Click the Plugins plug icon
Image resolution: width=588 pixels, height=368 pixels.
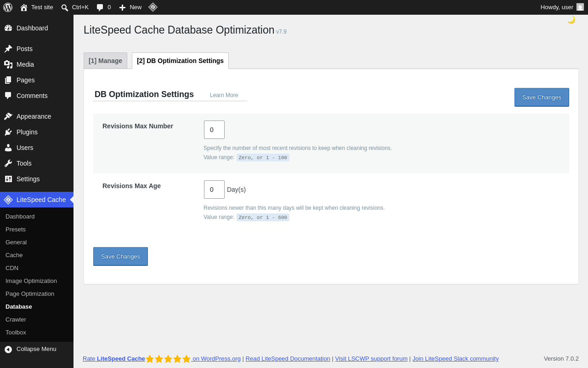click(x=8, y=132)
